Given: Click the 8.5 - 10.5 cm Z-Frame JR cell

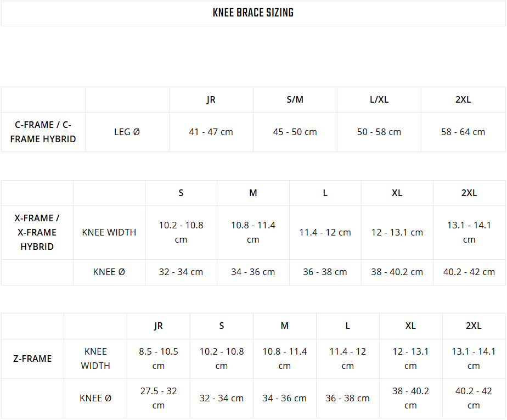Looking at the screenshot, I should point(159,359).
